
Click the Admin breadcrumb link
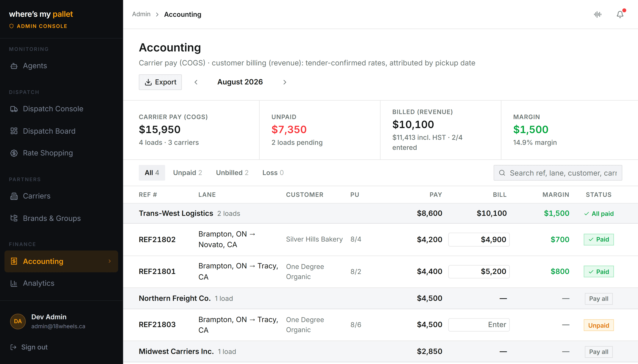141,14
